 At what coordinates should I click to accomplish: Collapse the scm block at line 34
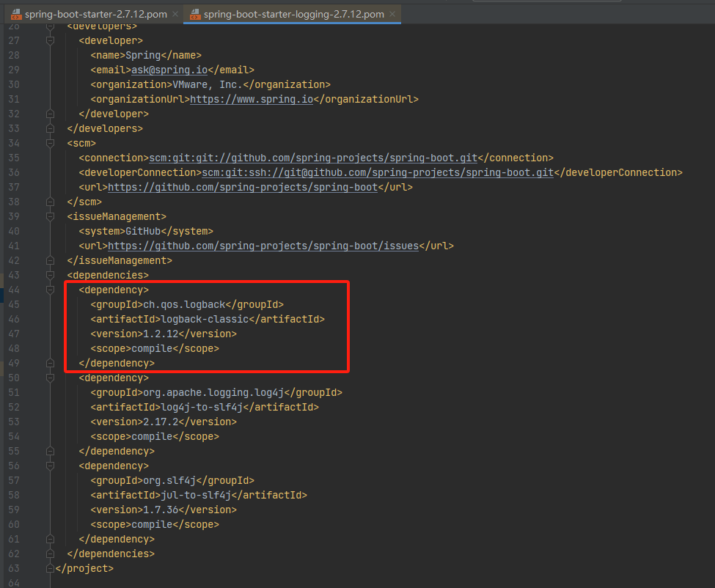click(x=50, y=143)
